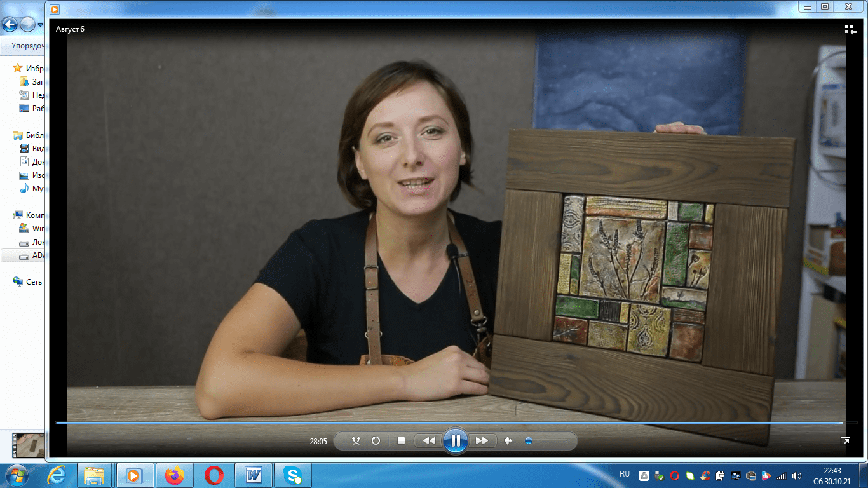Pause the video with the round button
This screenshot has height=488, width=868.
455,440
